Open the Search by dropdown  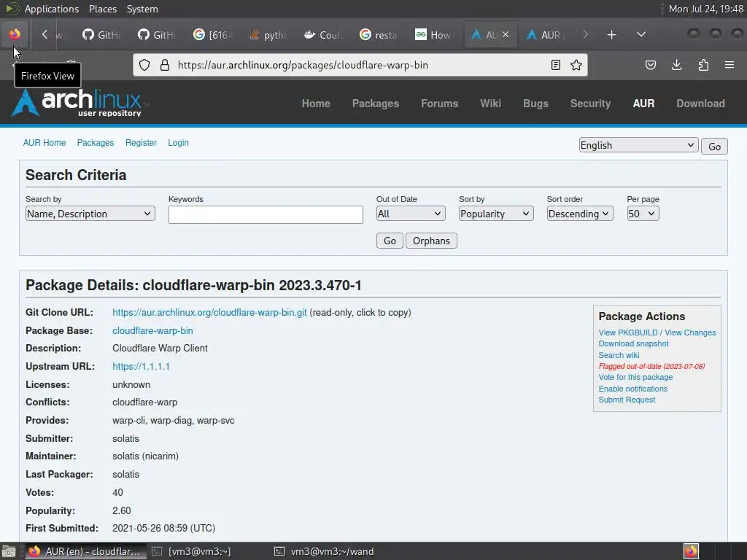pos(90,214)
